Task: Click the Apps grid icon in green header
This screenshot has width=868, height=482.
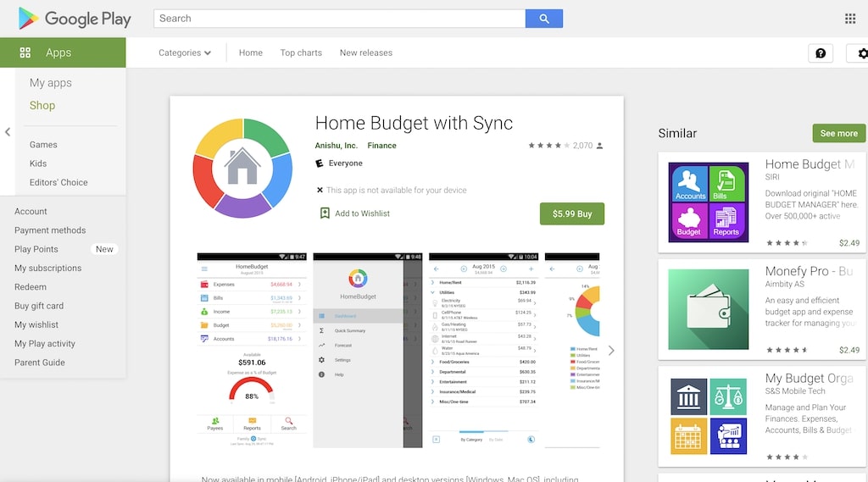Action: 25,53
